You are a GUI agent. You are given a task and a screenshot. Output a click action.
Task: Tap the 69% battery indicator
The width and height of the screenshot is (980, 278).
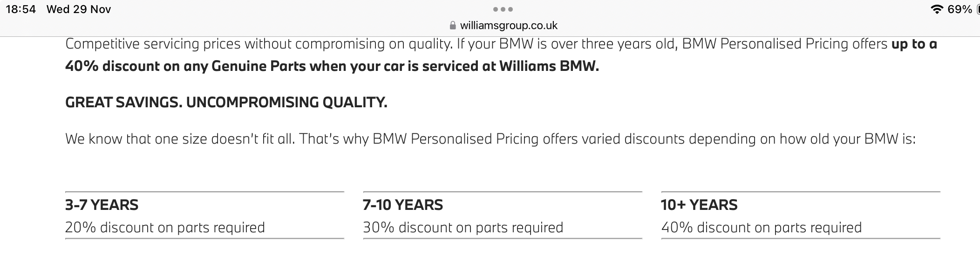(960, 9)
